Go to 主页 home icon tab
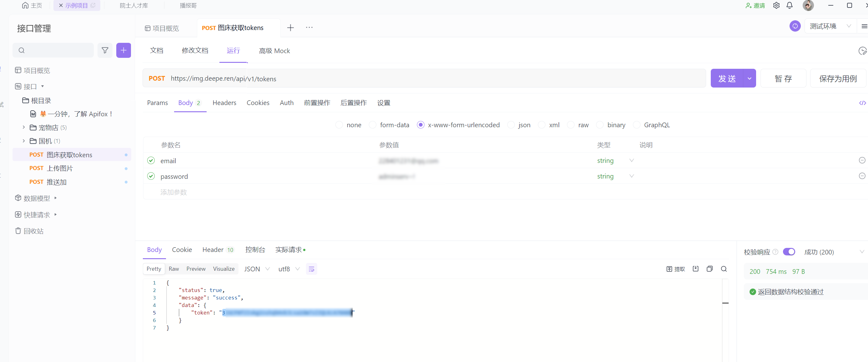Viewport: 868px width, 362px height. (32, 5)
